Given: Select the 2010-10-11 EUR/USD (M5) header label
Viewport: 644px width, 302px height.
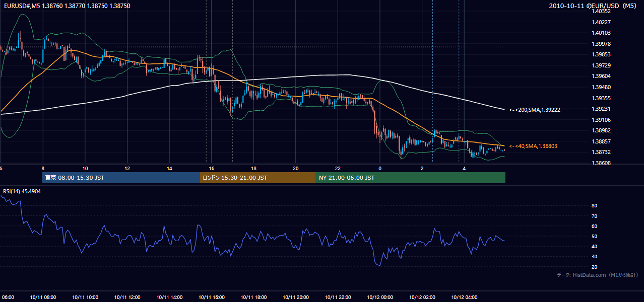Looking at the screenshot, I should 594,6.
